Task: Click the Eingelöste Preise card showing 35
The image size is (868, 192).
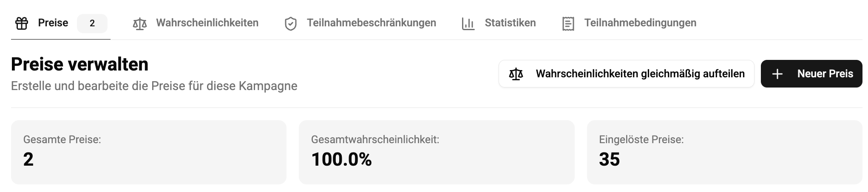Action: coord(724,152)
